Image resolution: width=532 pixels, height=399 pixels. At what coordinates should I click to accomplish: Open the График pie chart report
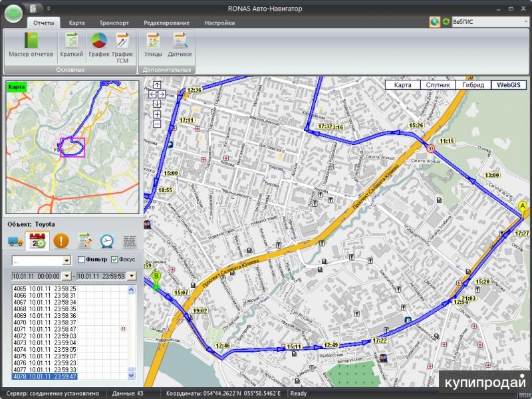click(99, 45)
